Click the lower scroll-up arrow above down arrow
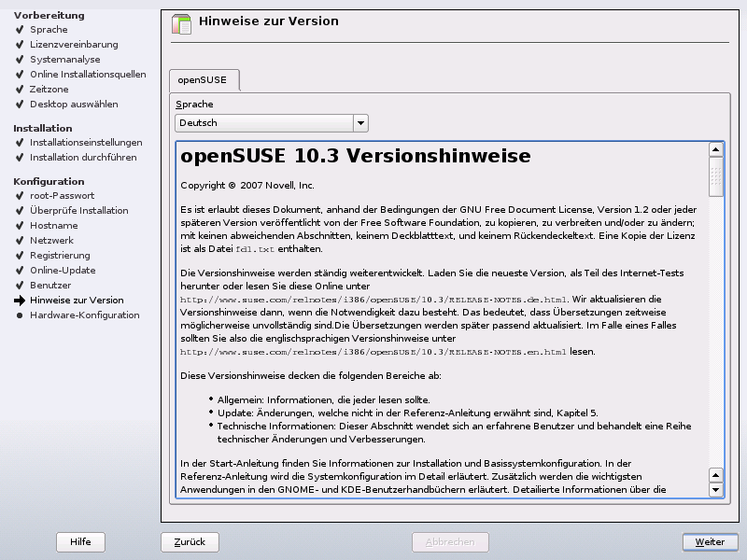 [x=715, y=475]
